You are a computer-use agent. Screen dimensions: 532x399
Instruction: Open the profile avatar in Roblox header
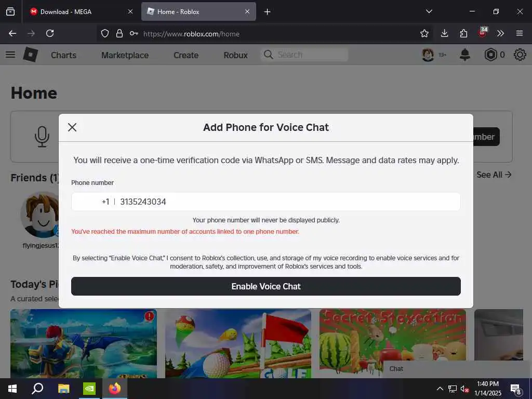[428, 55]
